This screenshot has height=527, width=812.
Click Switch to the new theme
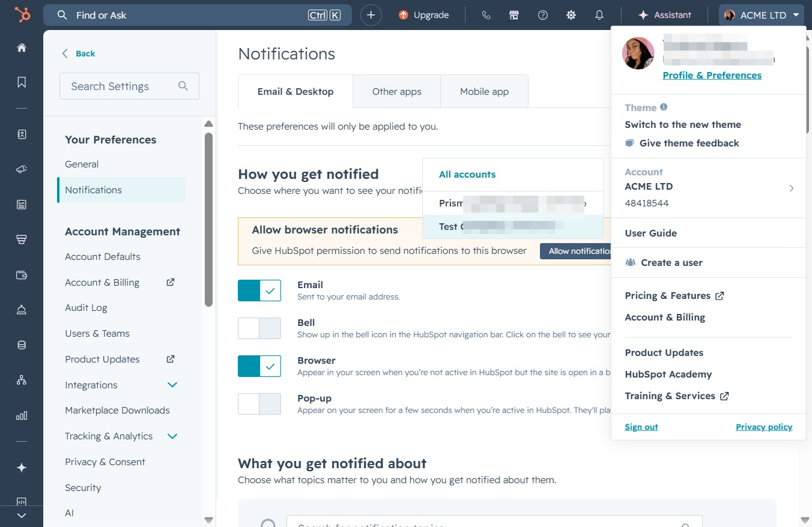click(683, 125)
